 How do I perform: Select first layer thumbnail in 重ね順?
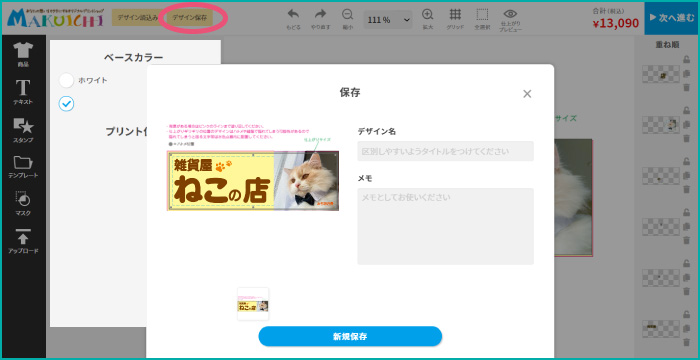click(x=661, y=74)
